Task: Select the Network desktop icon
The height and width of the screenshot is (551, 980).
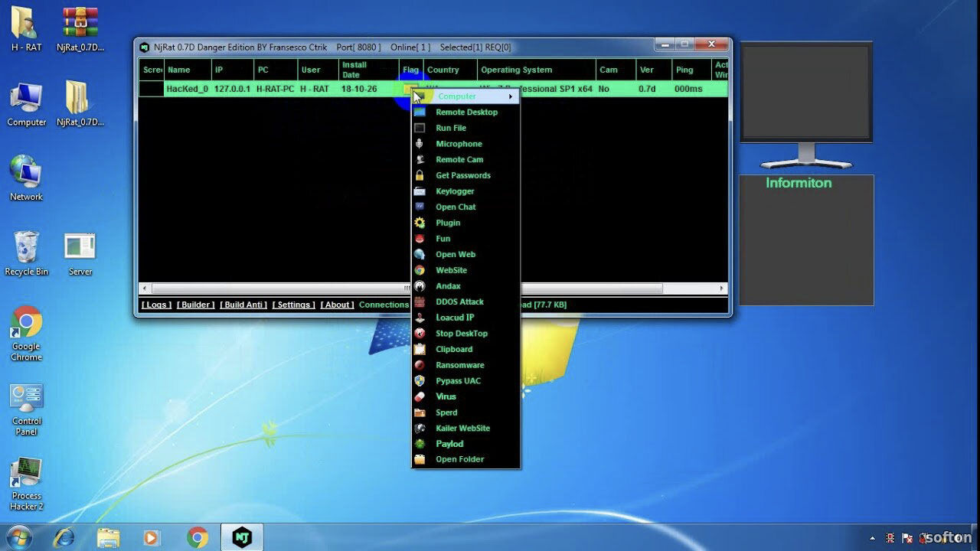Action: point(26,178)
